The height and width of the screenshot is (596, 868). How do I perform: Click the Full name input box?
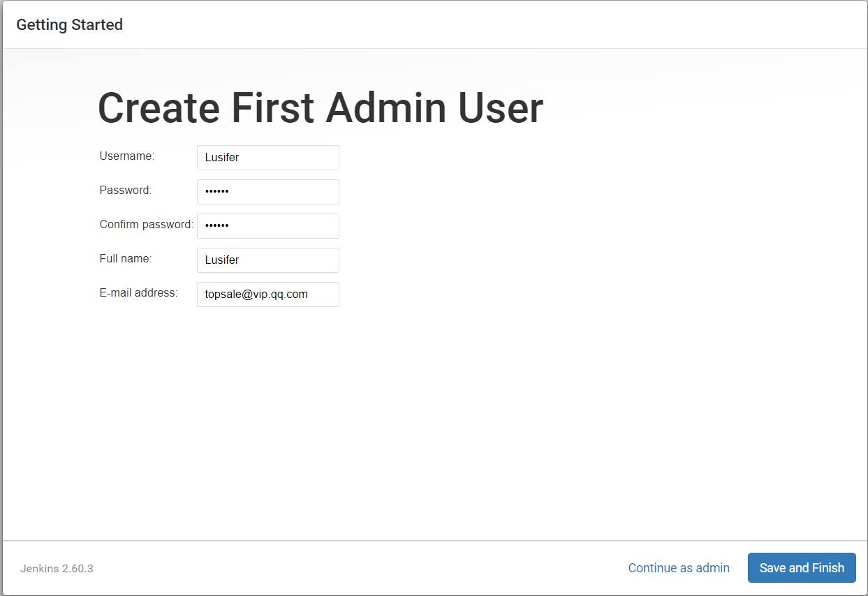(x=268, y=260)
